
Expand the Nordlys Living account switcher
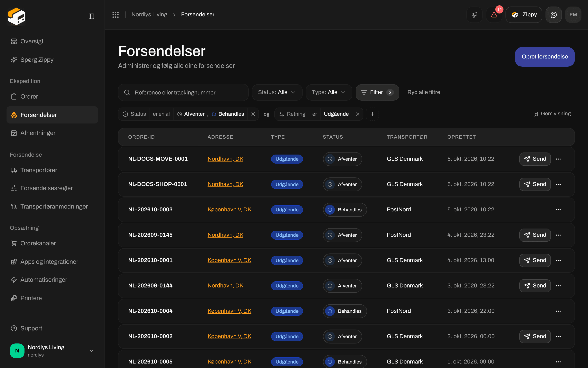[52, 350]
